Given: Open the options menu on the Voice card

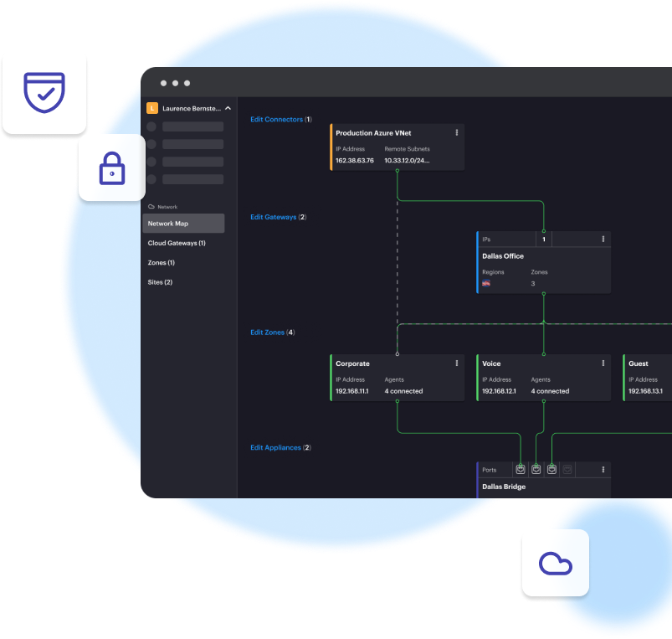Looking at the screenshot, I should [x=603, y=363].
